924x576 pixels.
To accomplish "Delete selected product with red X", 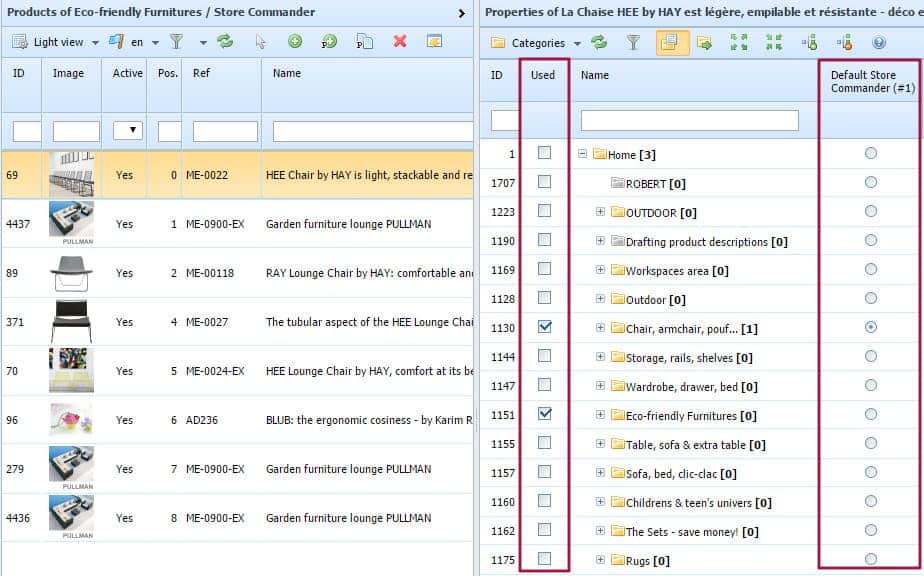I will click(400, 42).
